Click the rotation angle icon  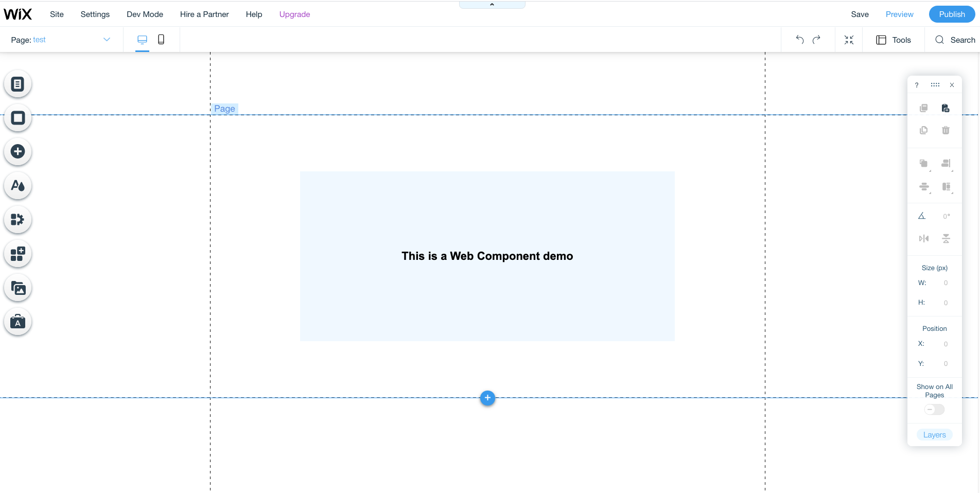pyautogui.click(x=922, y=216)
